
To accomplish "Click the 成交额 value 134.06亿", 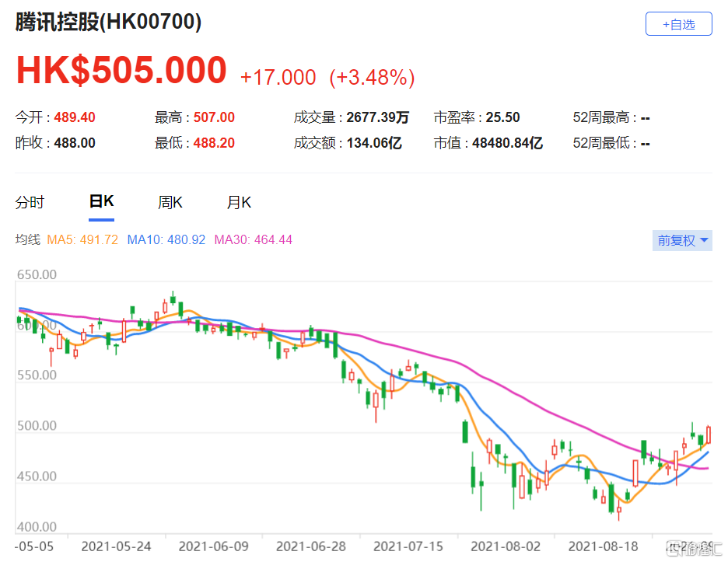I will (374, 143).
